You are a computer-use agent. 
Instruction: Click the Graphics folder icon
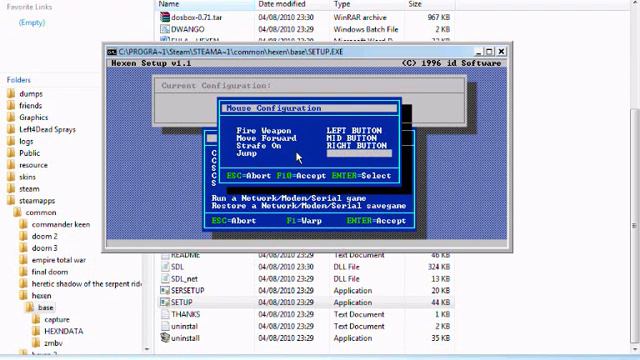click(11, 117)
